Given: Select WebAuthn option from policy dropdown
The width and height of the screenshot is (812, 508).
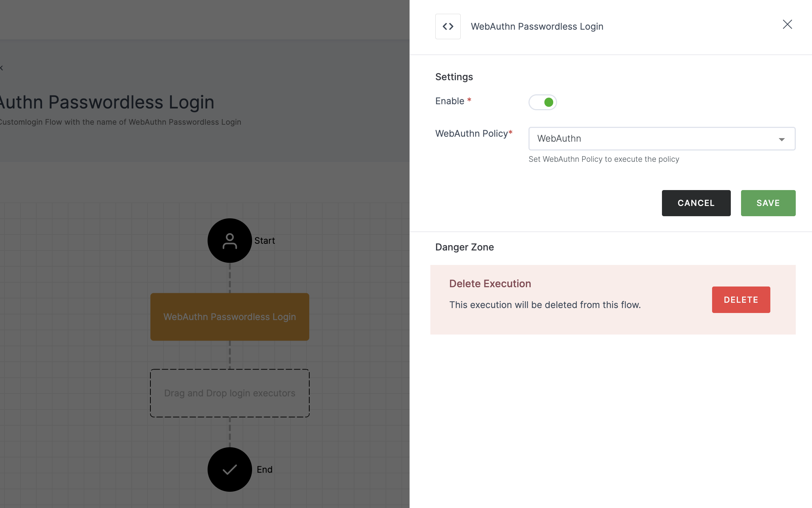Looking at the screenshot, I should [661, 138].
